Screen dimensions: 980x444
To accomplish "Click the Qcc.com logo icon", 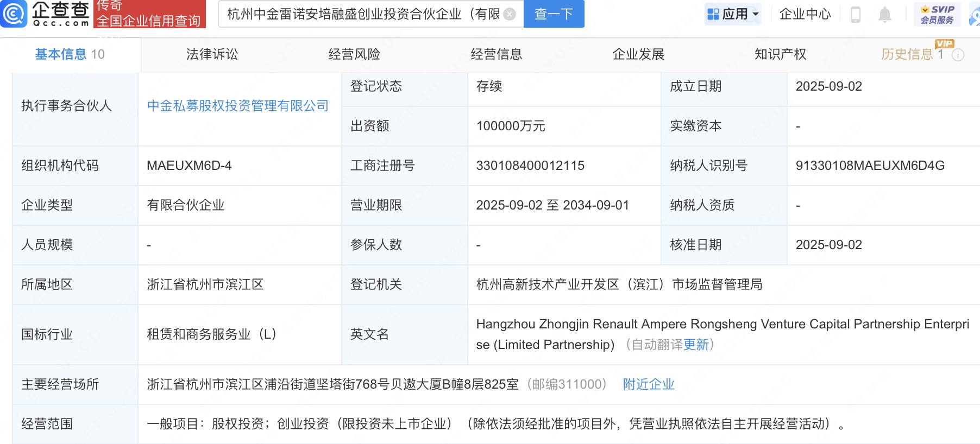I will [x=14, y=14].
